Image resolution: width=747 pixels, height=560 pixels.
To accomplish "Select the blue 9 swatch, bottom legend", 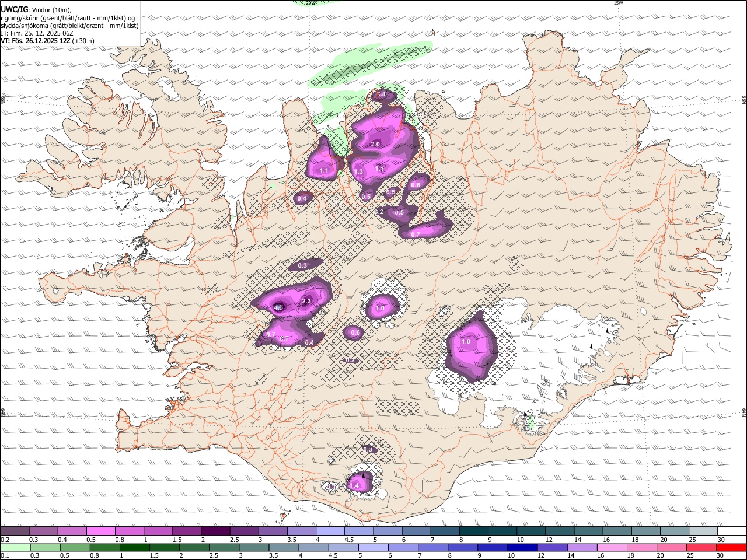I will pos(493,547).
